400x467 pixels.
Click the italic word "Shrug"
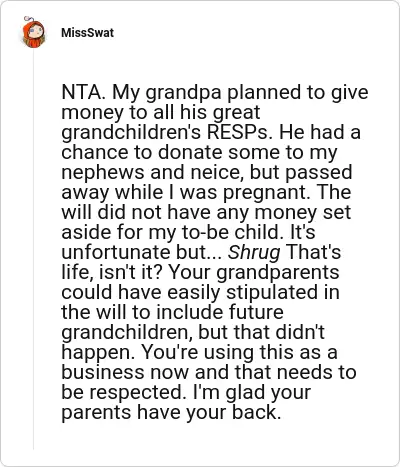(254, 252)
